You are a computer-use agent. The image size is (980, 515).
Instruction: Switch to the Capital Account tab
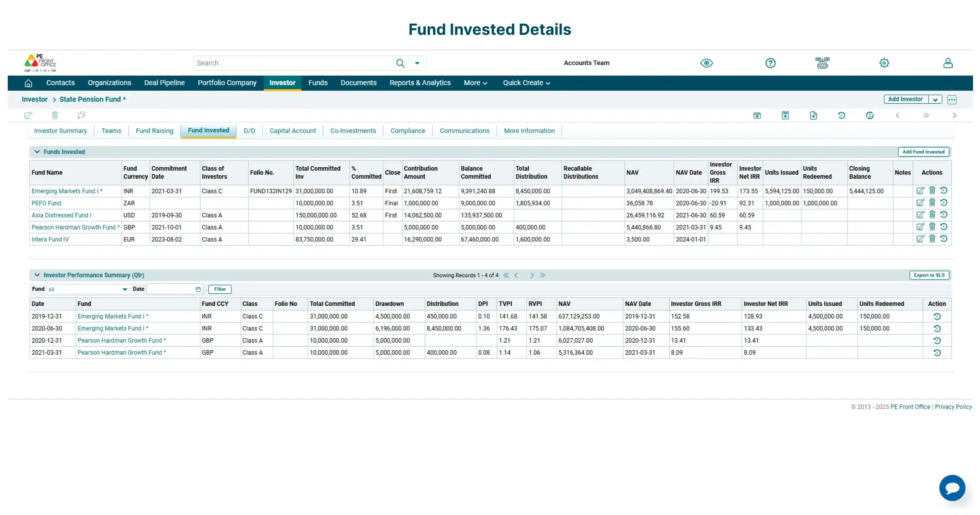(x=292, y=130)
